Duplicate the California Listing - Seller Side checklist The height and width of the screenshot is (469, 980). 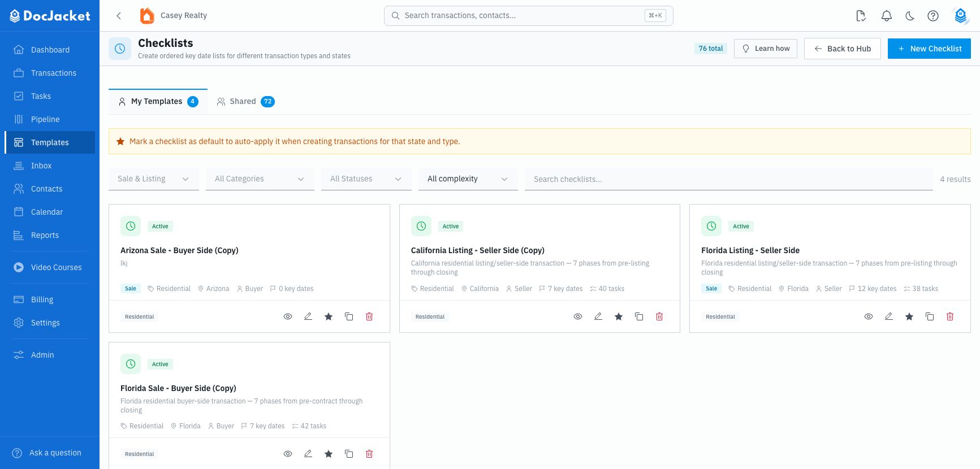(x=639, y=316)
